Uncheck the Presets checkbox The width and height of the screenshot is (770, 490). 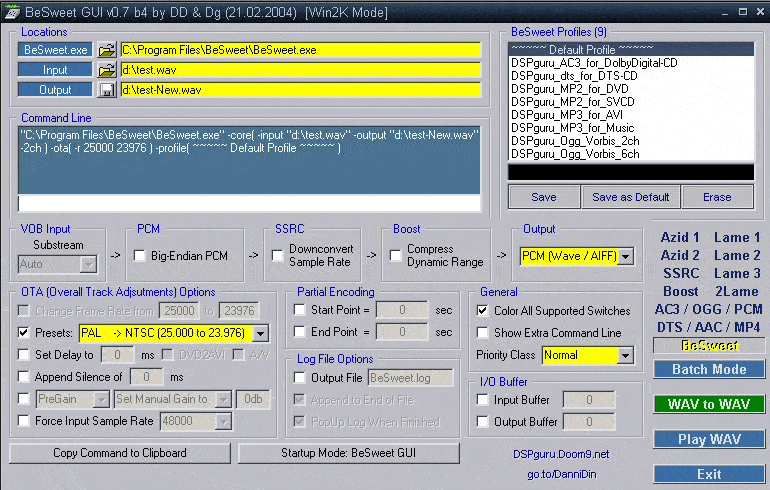23,332
